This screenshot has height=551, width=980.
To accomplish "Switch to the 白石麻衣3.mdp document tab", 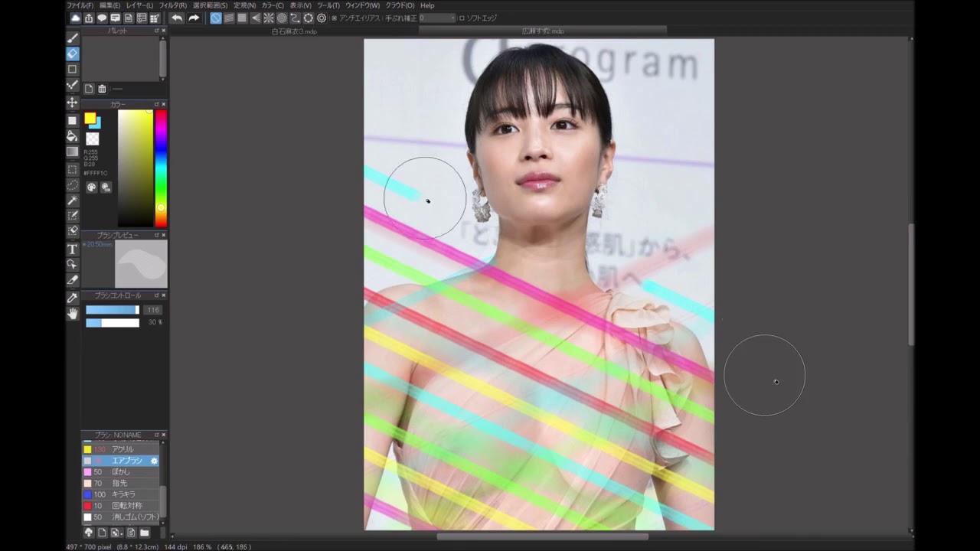I will (x=294, y=31).
